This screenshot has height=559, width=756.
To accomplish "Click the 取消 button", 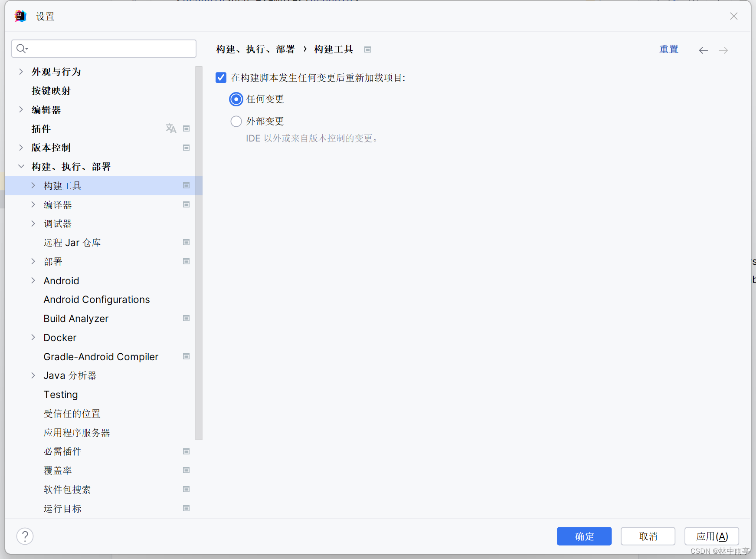I will (648, 536).
